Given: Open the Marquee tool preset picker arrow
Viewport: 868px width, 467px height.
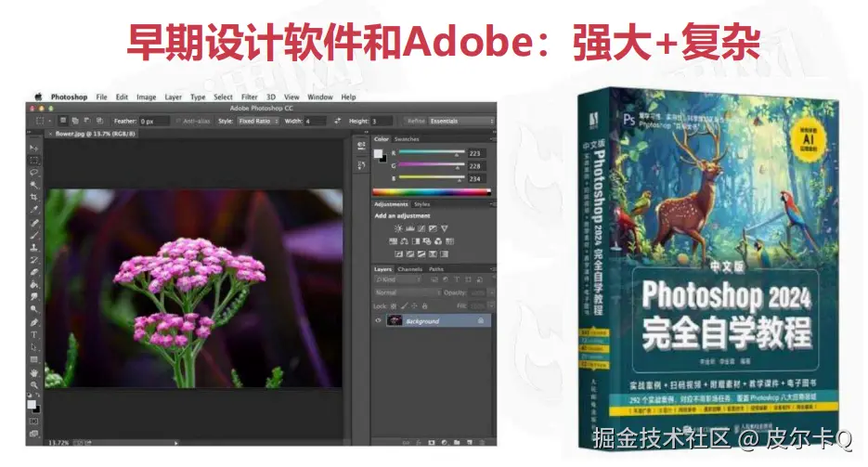Looking at the screenshot, I should [50, 121].
